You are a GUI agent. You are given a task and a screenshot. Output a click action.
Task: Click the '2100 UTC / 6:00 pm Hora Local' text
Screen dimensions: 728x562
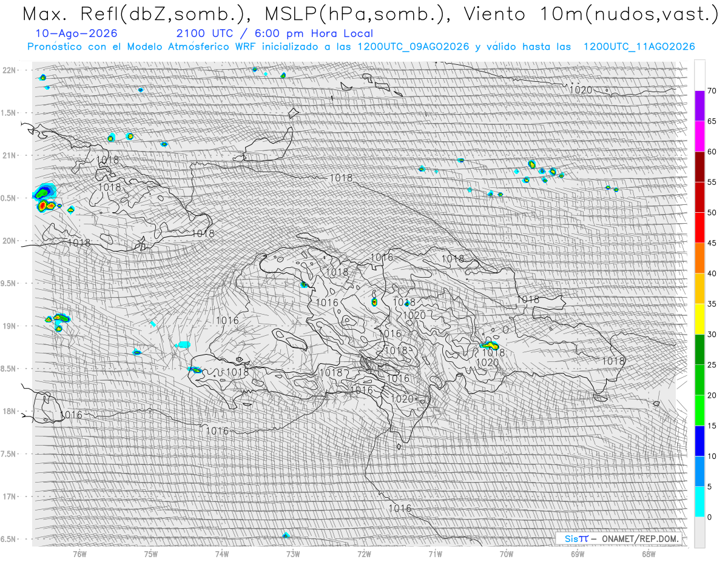point(275,33)
